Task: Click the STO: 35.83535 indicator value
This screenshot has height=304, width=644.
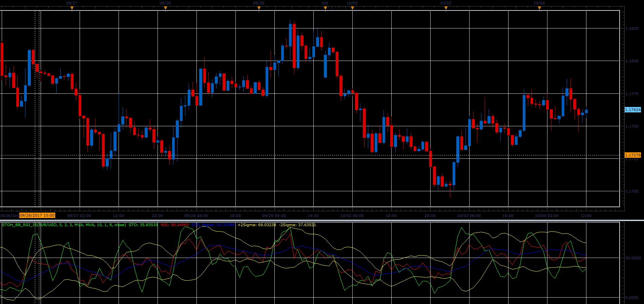Action: point(143,225)
